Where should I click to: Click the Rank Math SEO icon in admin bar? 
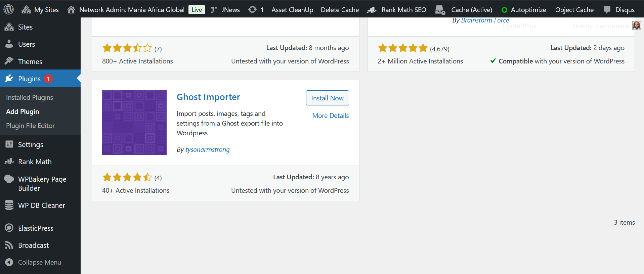(372, 10)
